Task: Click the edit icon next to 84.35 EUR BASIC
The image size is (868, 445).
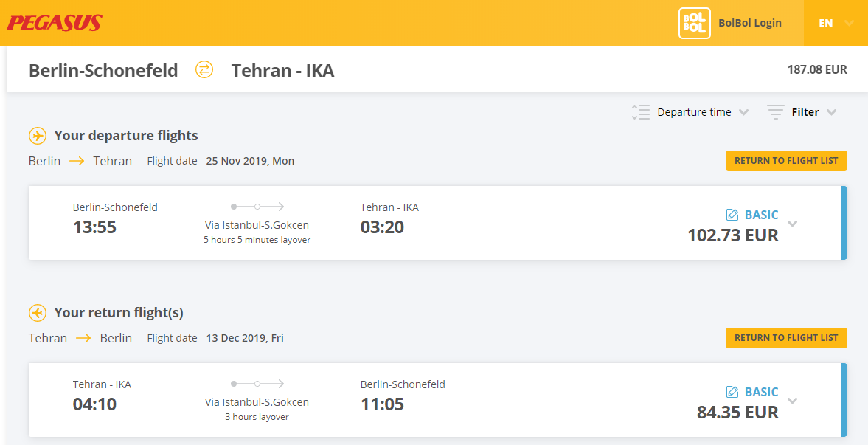Action: point(732,393)
